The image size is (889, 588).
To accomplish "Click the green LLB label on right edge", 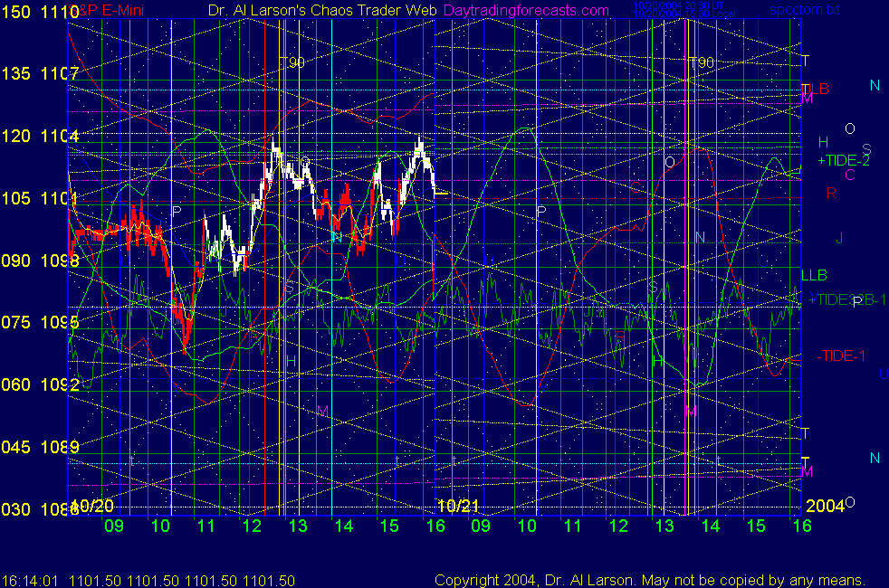I will [x=814, y=275].
